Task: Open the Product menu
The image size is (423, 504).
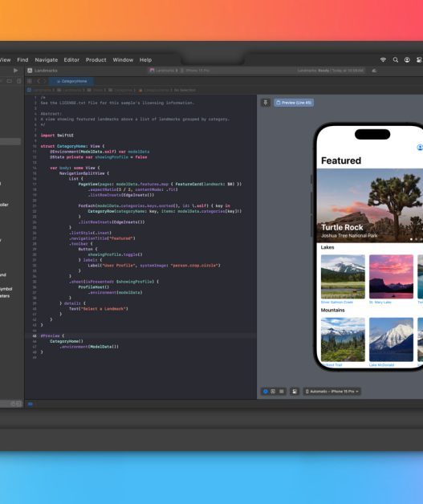Action: 96,59
